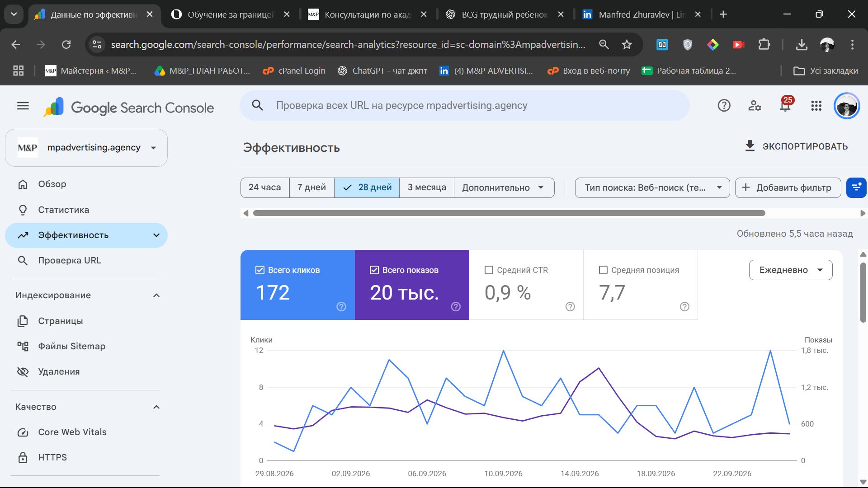Image resolution: width=868 pixels, height=488 pixels.
Task: Uncheck the Всего кликов checkbox
Action: [260, 270]
